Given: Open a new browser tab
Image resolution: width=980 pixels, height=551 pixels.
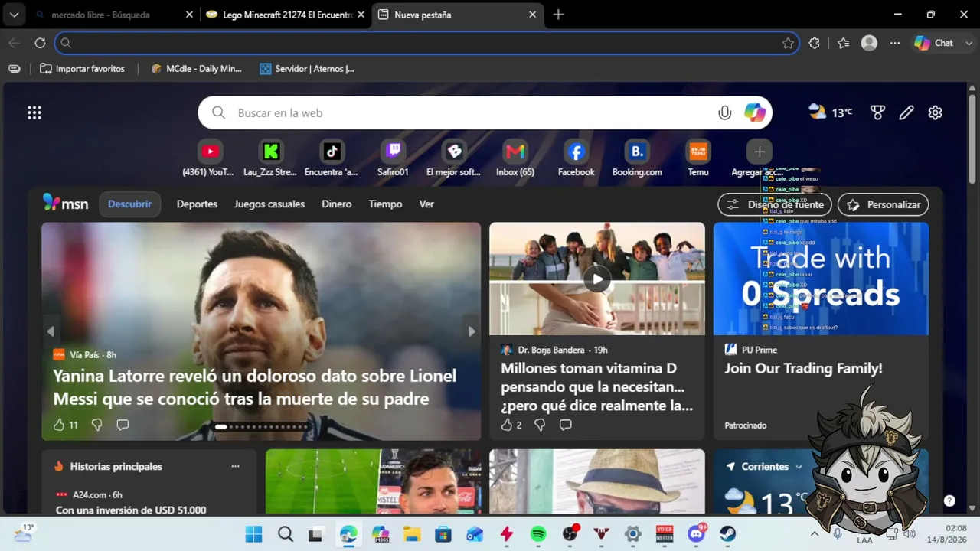Looking at the screenshot, I should 558,15.
